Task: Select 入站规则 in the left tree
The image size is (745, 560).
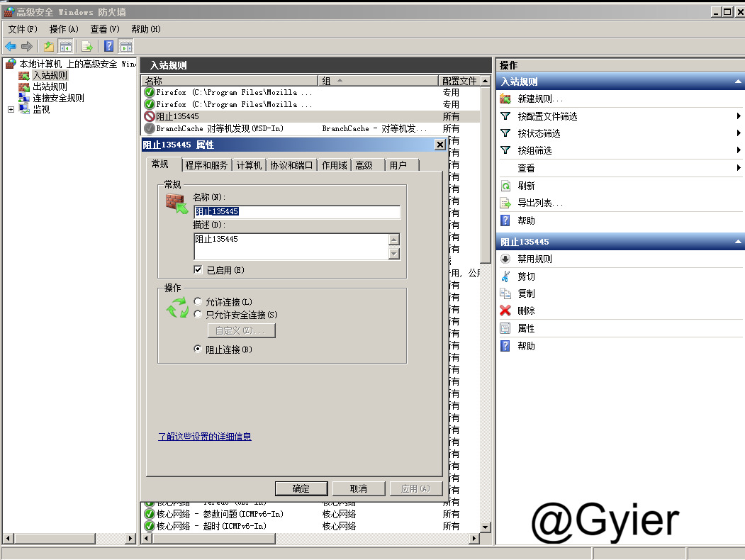Action: 50,75
